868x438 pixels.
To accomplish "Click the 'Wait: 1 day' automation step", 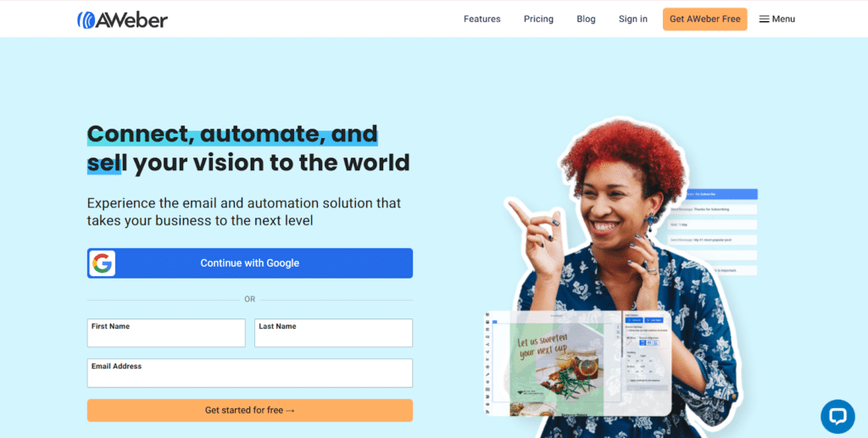I will pos(713,225).
